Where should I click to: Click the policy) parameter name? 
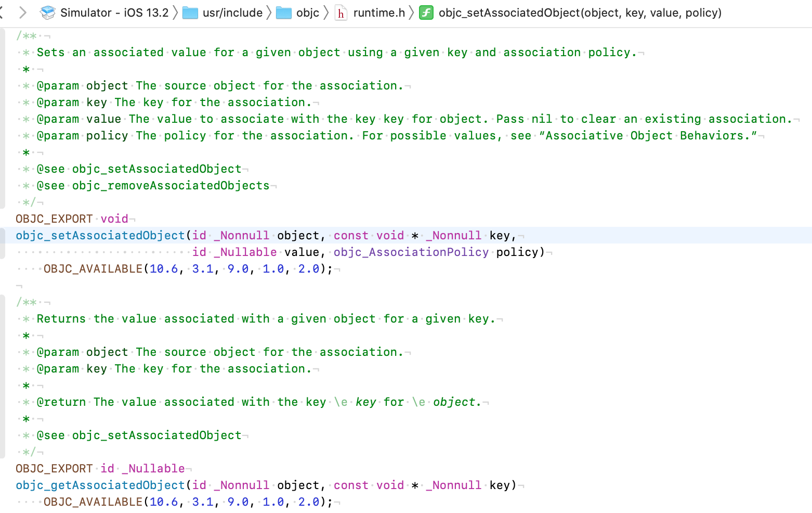(520, 252)
